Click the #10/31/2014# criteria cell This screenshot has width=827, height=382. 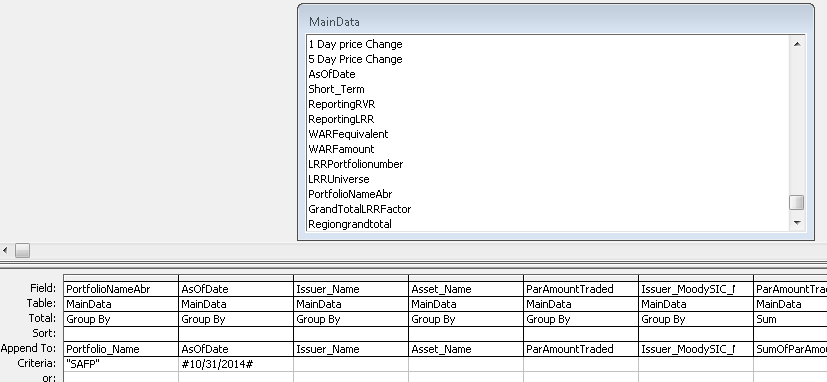236,364
